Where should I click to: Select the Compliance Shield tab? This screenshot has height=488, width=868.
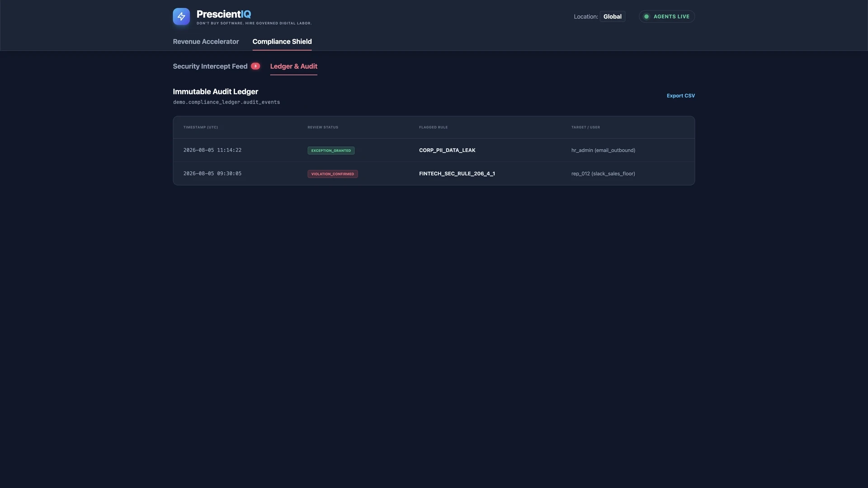pos(282,42)
